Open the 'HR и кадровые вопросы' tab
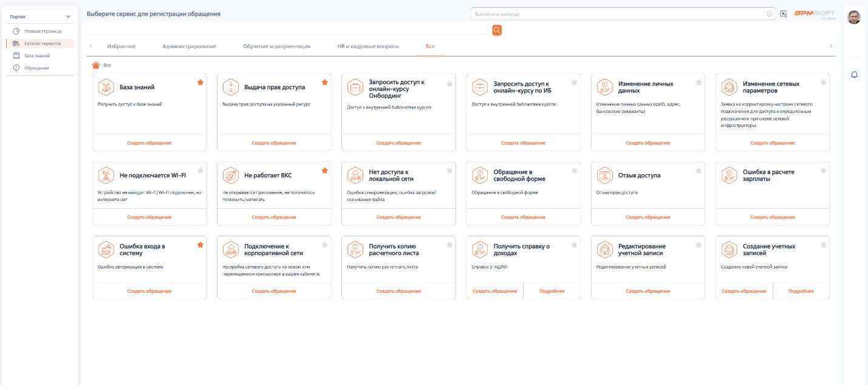The image size is (868, 385). [368, 46]
